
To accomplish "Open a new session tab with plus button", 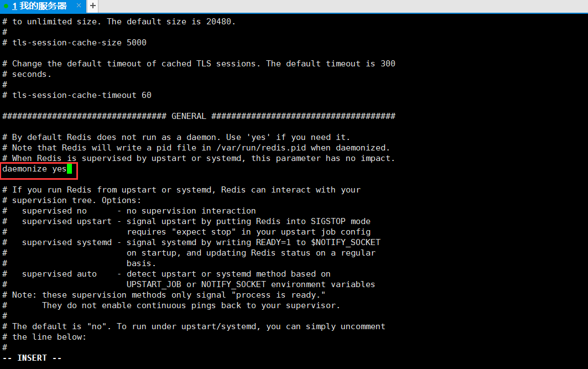I will point(92,6).
